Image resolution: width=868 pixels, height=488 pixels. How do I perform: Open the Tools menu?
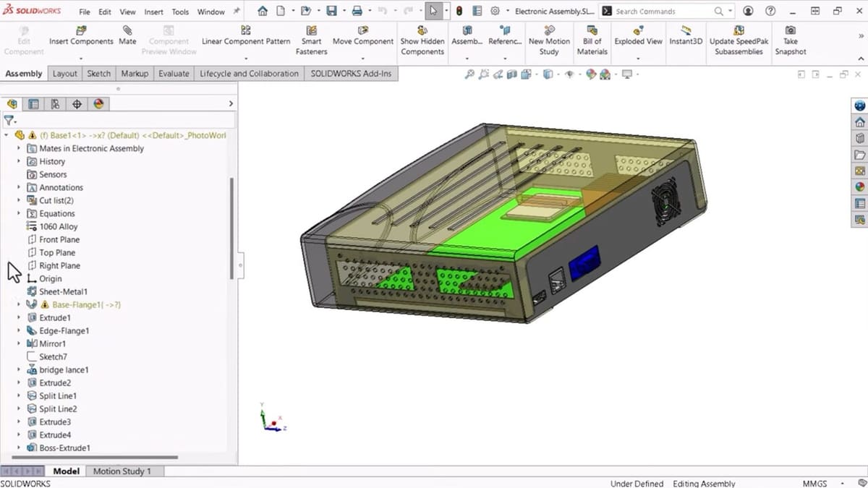[x=180, y=12]
